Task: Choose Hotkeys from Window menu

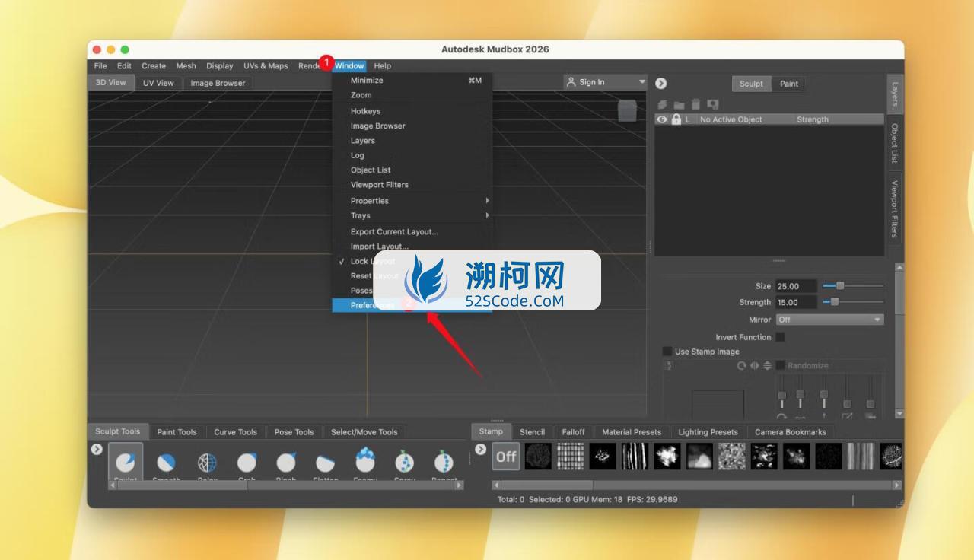Action: [412, 111]
